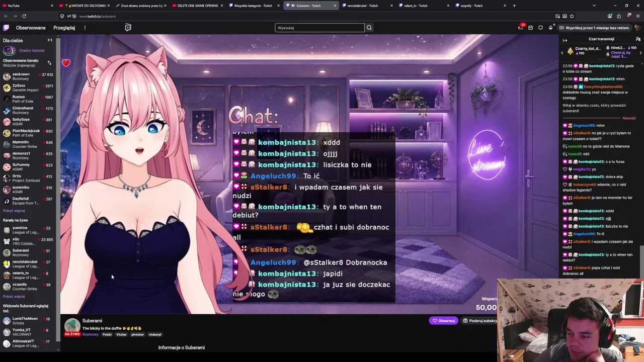
Task: Open the whispers speech bubble icon
Action: click(540, 28)
